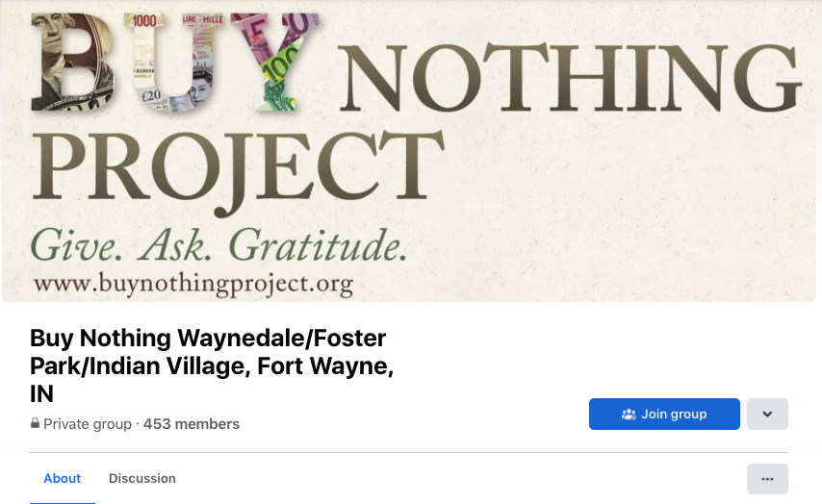
Task: Click the "Give. Ask. Gratitude." tagline
Action: 218,245
